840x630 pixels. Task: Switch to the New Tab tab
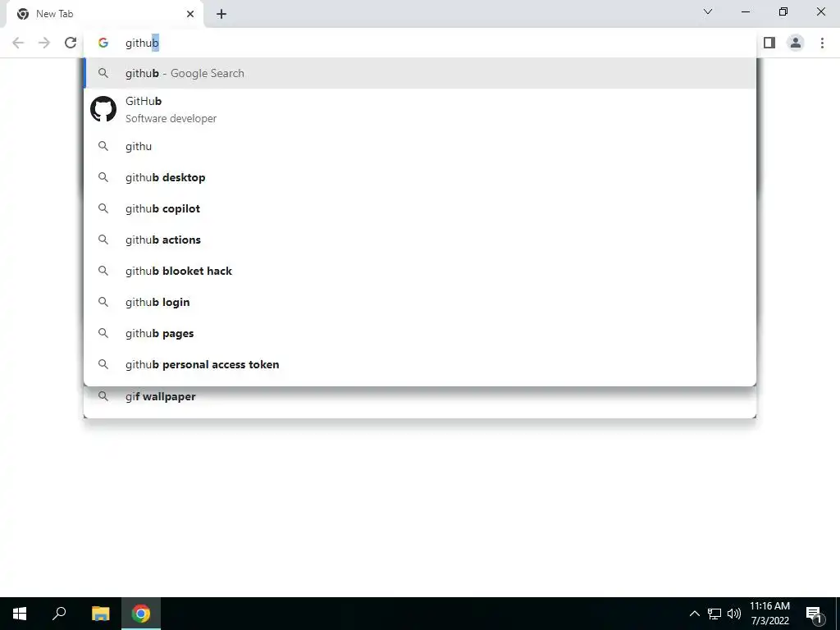point(104,14)
